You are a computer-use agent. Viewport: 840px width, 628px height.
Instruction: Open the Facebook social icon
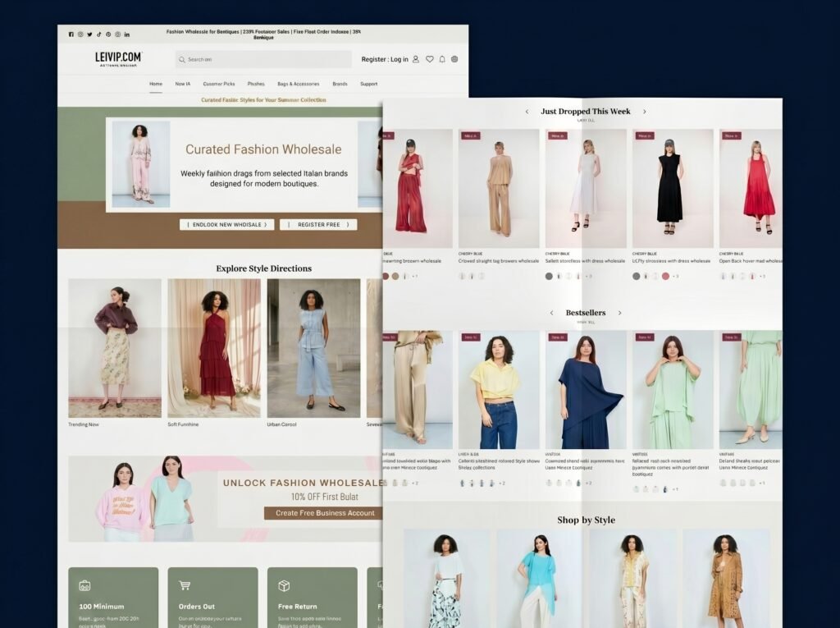(71, 34)
